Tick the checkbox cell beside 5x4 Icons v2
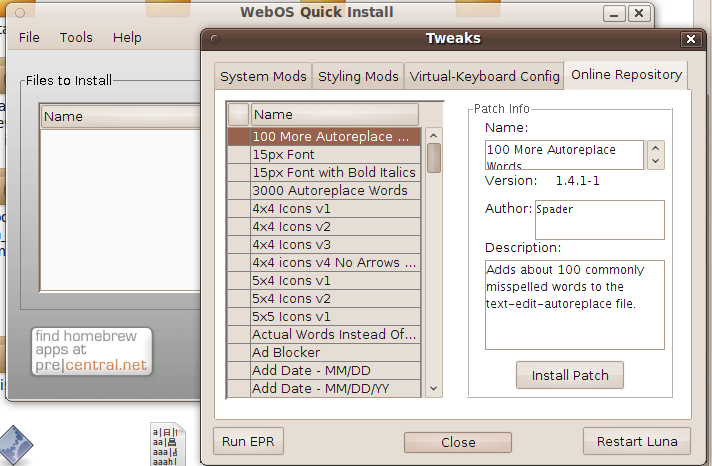This screenshot has height=466, width=712. click(239, 298)
